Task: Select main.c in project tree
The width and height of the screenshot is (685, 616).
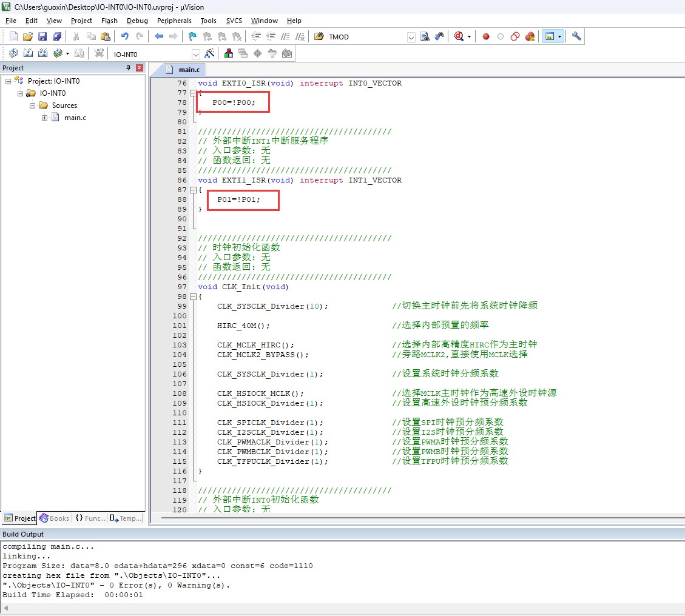Action: [x=75, y=118]
